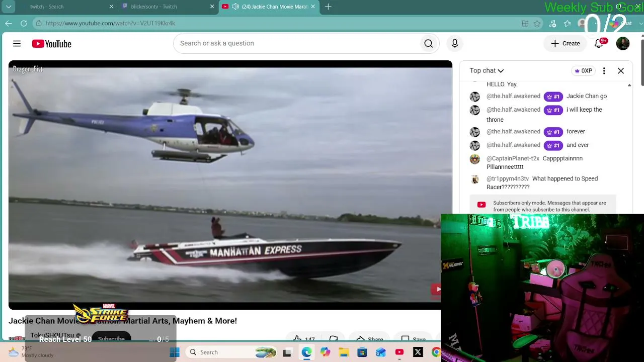Screen dimensions: 644x362
Task: Reload the page with the refresh icon
Action: tap(24, 23)
